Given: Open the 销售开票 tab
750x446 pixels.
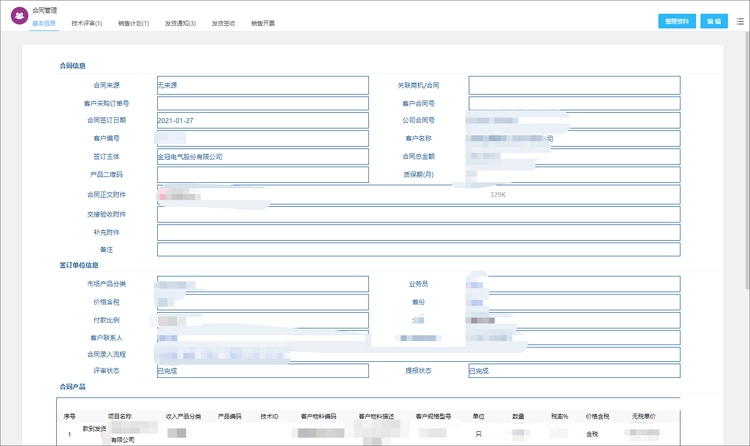Looking at the screenshot, I should [264, 23].
